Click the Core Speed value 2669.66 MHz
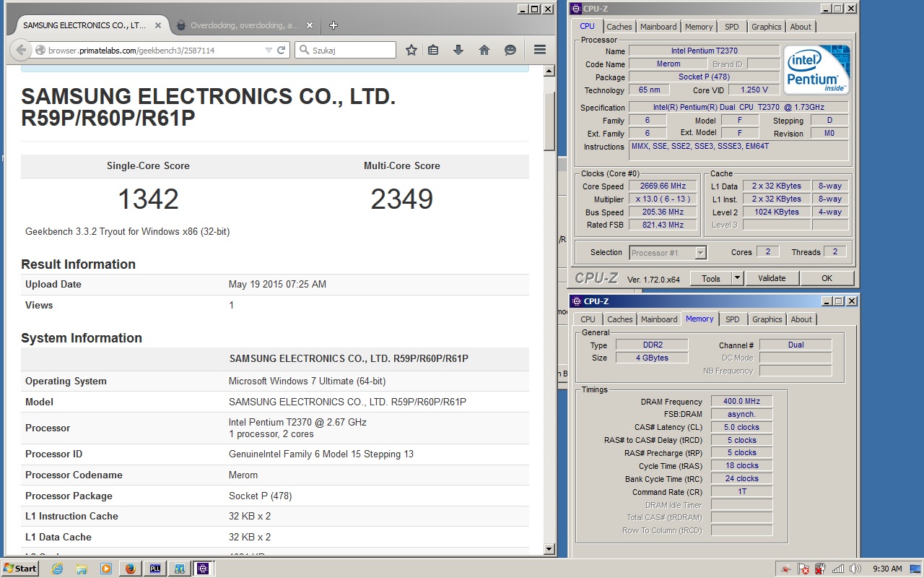Image resolution: width=924 pixels, height=578 pixels. point(664,186)
